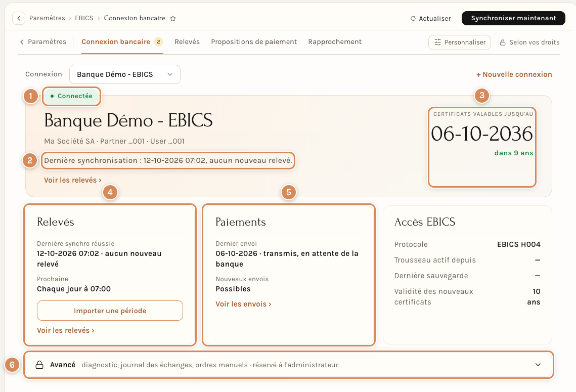Click Voir les relevés link in Relevés card

pos(66,330)
